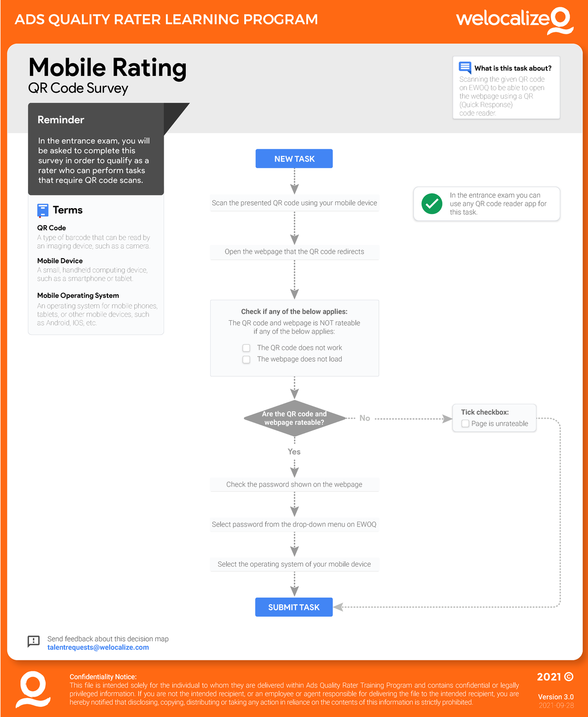Click 'Scan the presented QR code' step
Screen dimensions: 588x717
(x=294, y=203)
